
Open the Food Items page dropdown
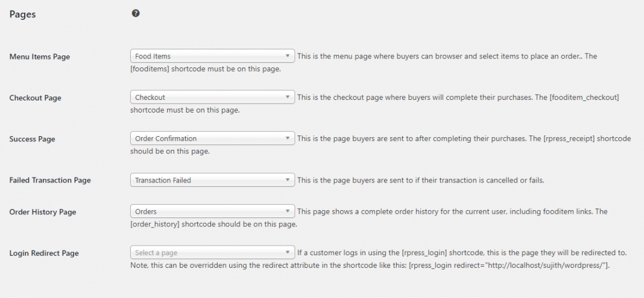click(212, 56)
